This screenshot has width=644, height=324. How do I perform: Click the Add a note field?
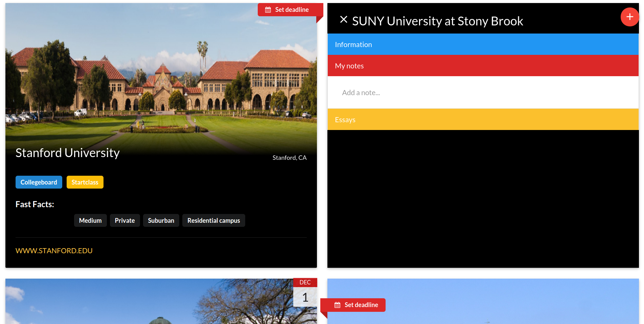(483, 92)
